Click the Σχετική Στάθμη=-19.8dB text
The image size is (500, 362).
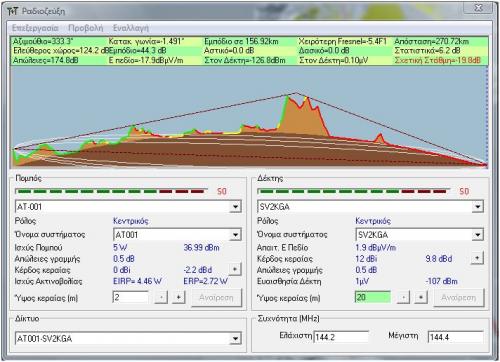(x=438, y=60)
